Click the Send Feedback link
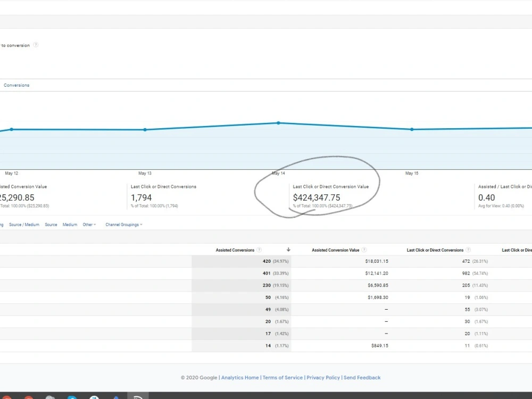Screen dimensions: 532x399 point(362,378)
